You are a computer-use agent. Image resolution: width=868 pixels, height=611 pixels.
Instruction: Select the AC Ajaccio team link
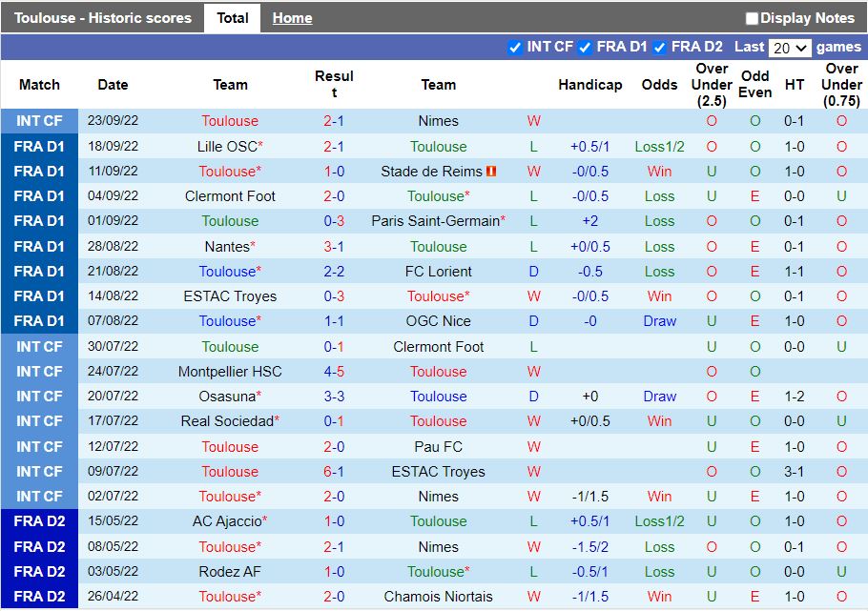[227, 521]
